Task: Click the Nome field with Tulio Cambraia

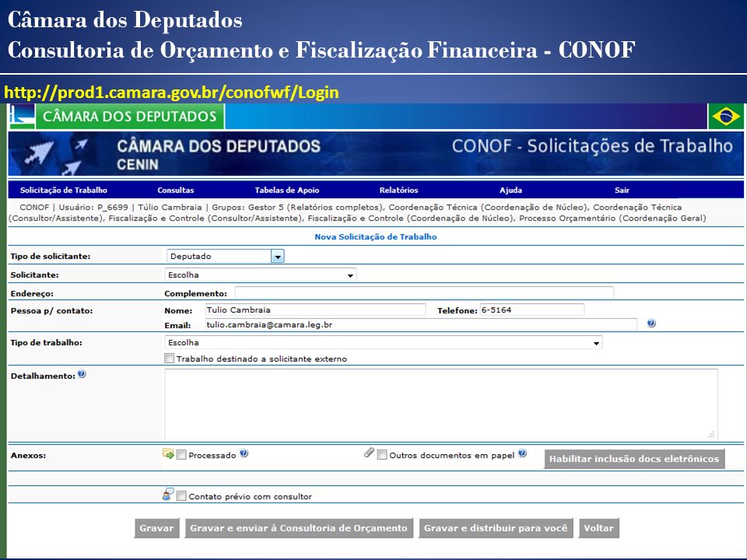Action: [x=315, y=310]
